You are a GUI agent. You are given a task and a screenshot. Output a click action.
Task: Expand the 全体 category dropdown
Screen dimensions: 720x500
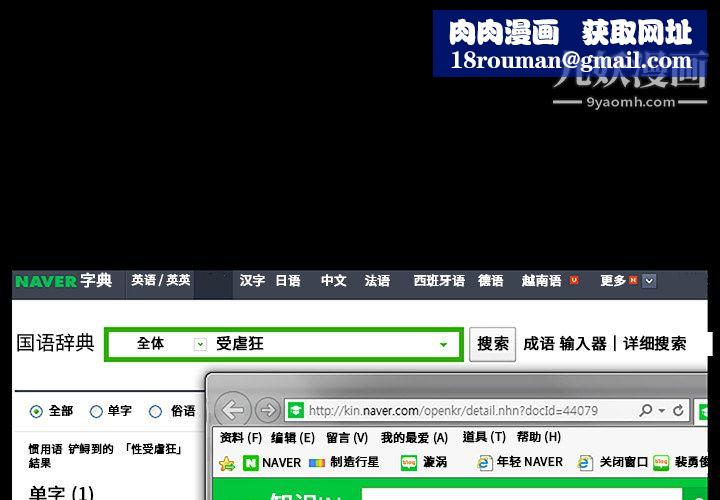[x=200, y=344]
